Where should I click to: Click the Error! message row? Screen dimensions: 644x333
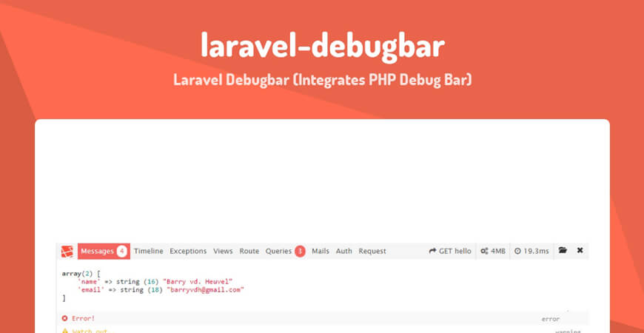322,319
